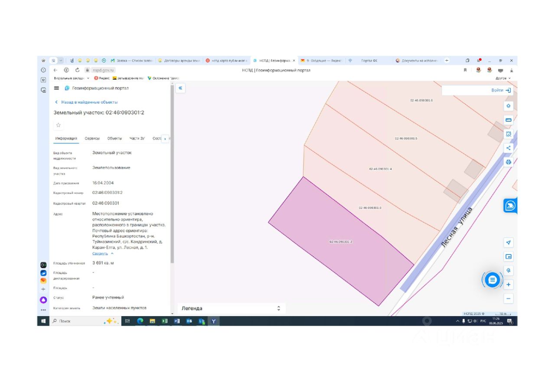
Task: Open browser history clock icon in sidebar
Action: [43, 70]
